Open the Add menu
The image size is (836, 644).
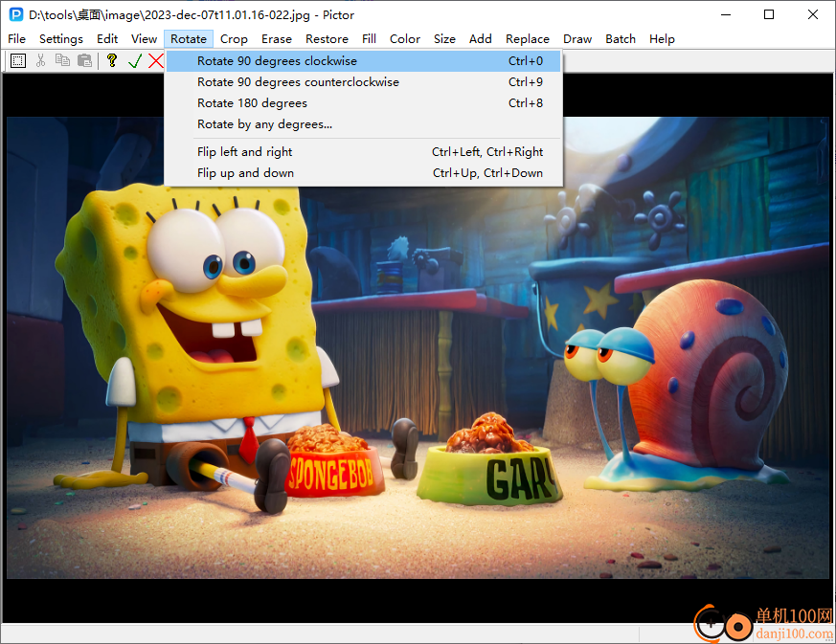481,39
